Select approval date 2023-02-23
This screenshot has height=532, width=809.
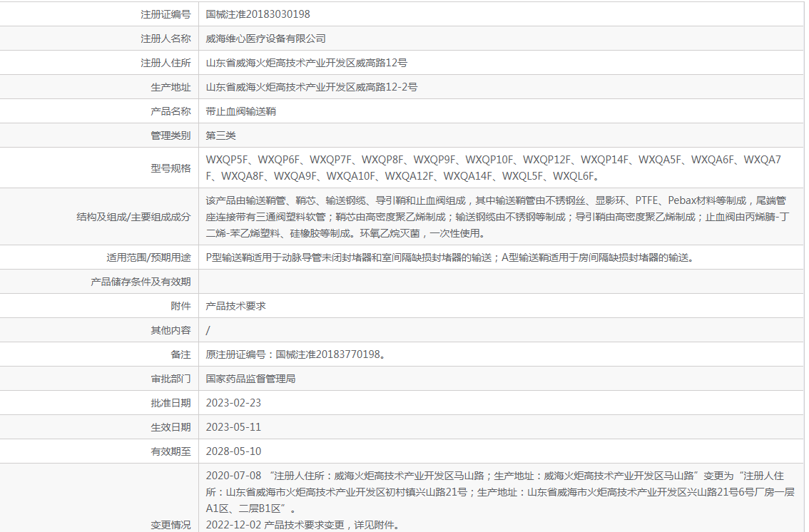tap(234, 403)
